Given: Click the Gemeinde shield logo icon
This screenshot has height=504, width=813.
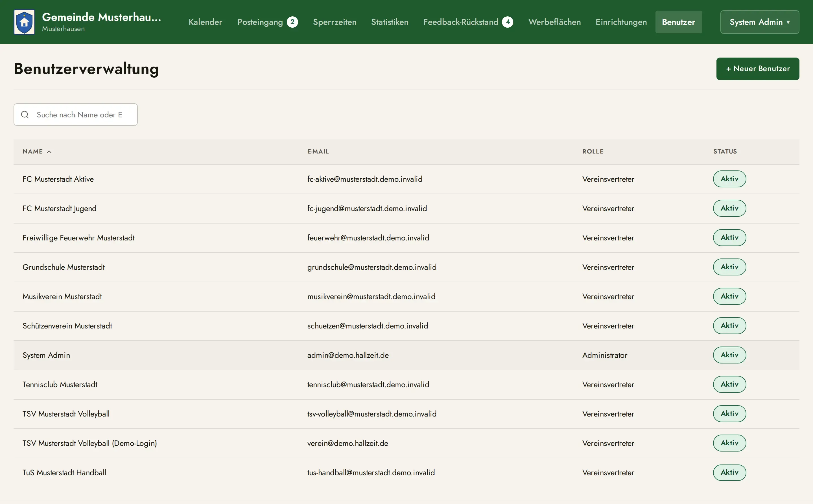Looking at the screenshot, I should click(x=24, y=22).
